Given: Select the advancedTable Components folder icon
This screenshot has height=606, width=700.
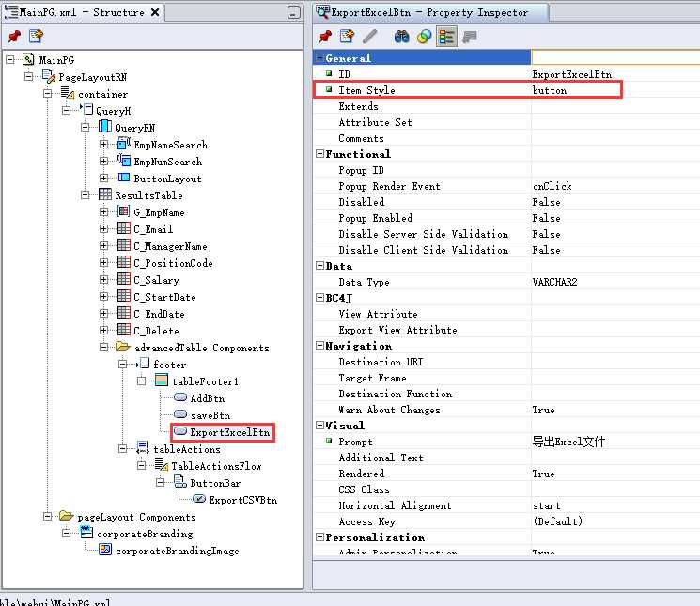Looking at the screenshot, I should click(123, 347).
